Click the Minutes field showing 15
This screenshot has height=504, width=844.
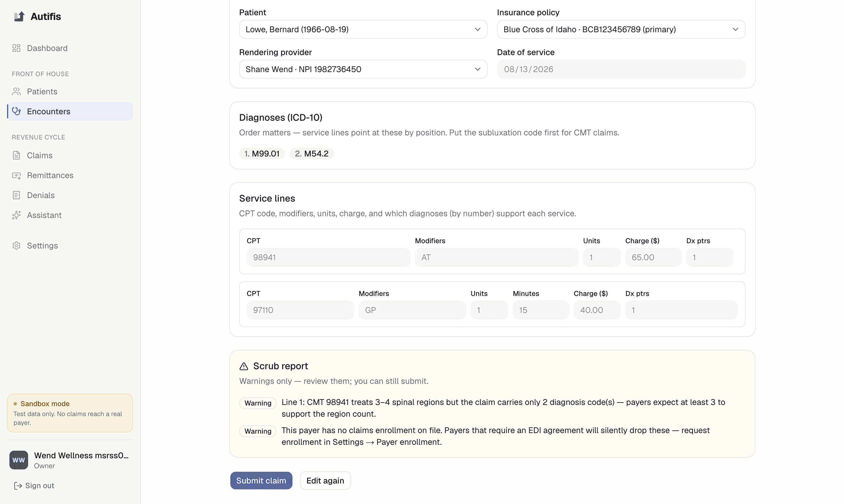[540, 310]
